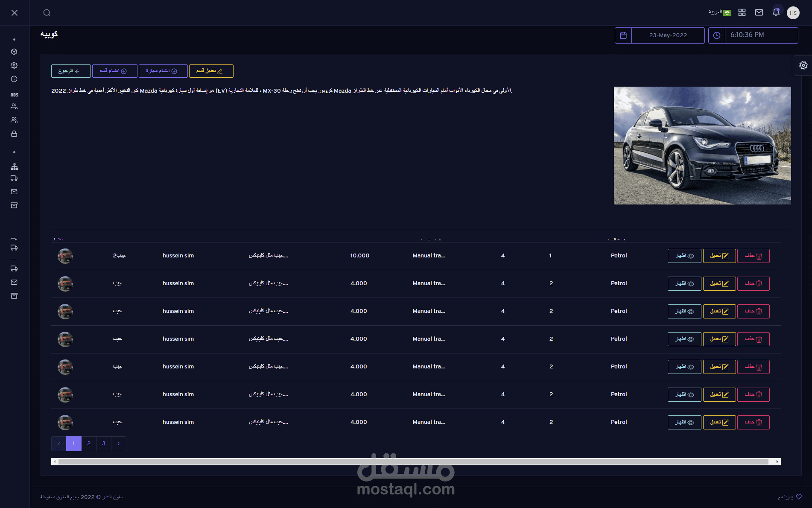
Task: Open the envelope icon in the top header
Action: pos(759,13)
